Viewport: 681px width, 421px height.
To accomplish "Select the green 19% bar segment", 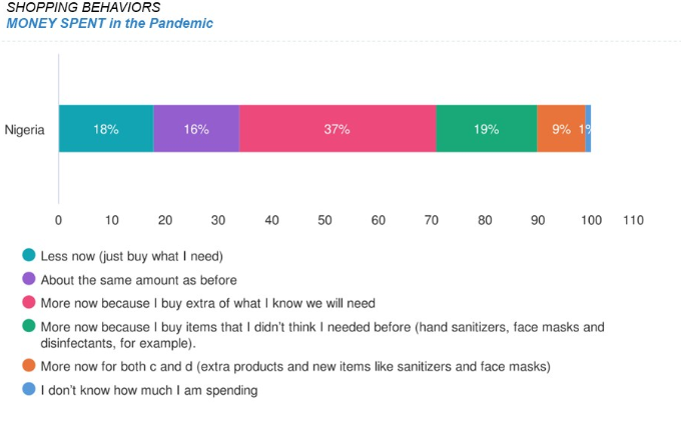I will (486, 129).
